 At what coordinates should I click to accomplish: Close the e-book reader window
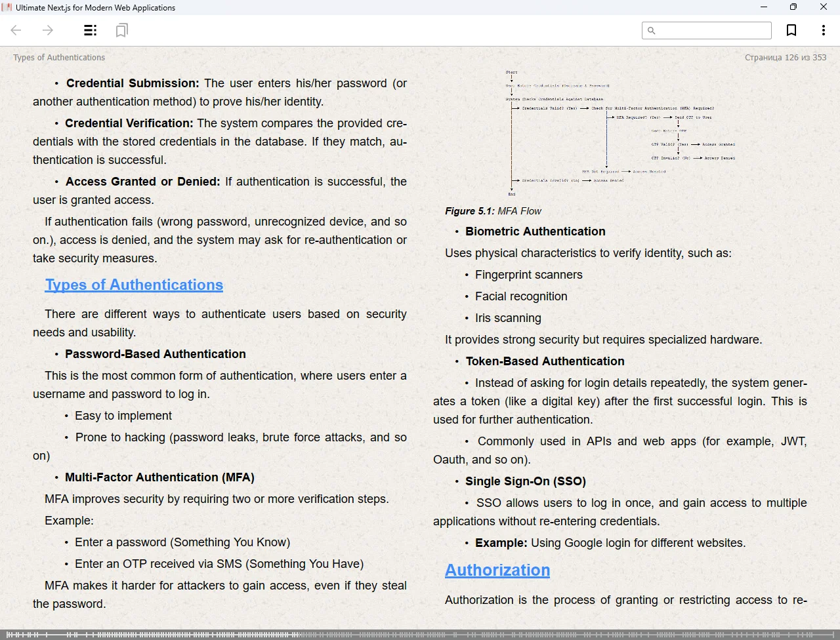click(x=824, y=7)
